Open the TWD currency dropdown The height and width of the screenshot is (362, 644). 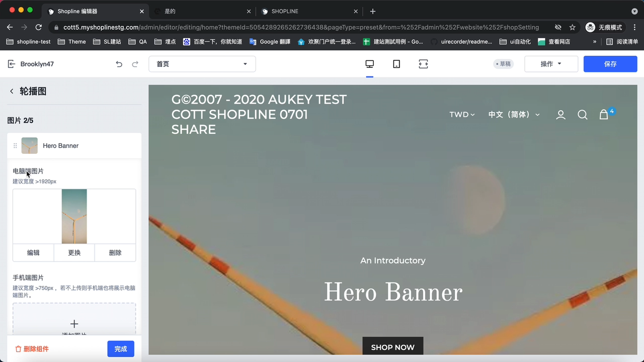coord(462,115)
